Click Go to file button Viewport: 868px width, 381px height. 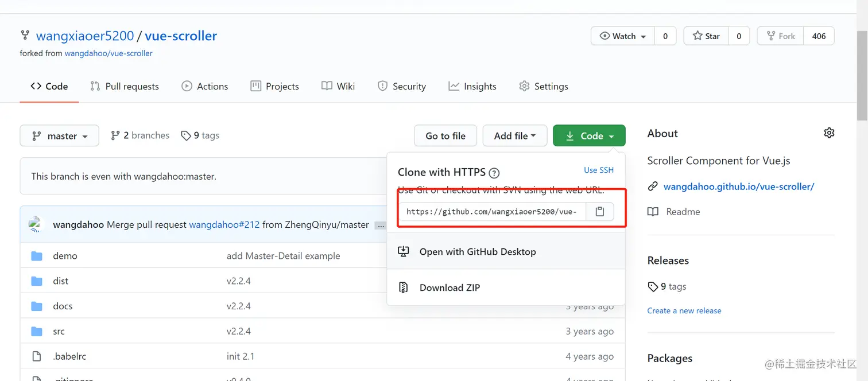coord(445,136)
